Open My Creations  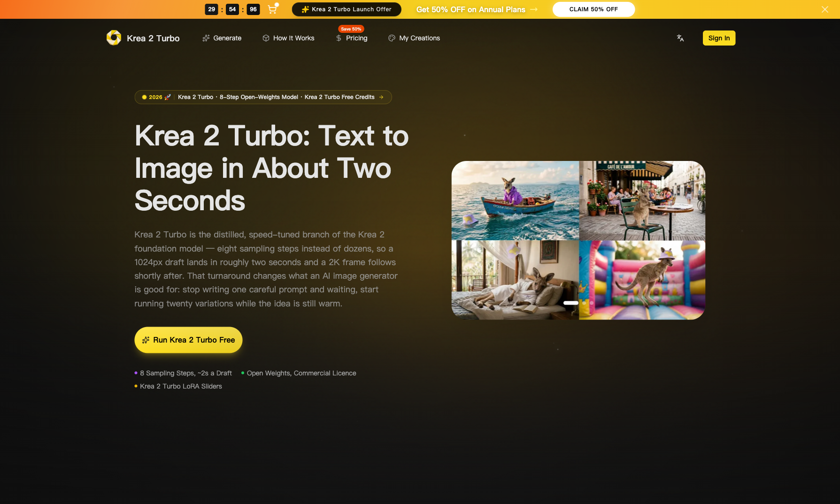[414, 38]
